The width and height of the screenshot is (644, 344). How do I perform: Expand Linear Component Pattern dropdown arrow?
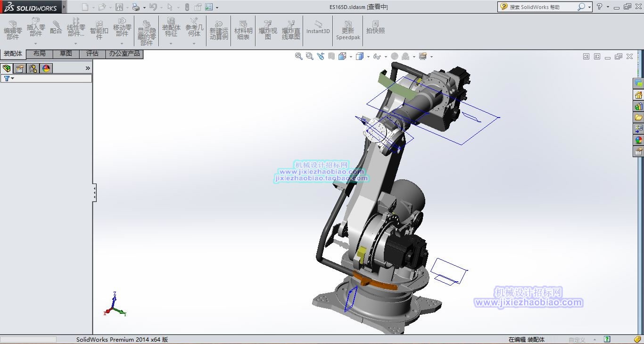(x=75, y=43)
